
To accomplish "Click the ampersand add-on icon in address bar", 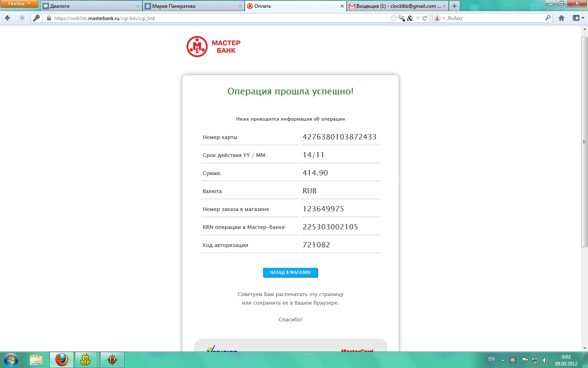I will point(410,18).
